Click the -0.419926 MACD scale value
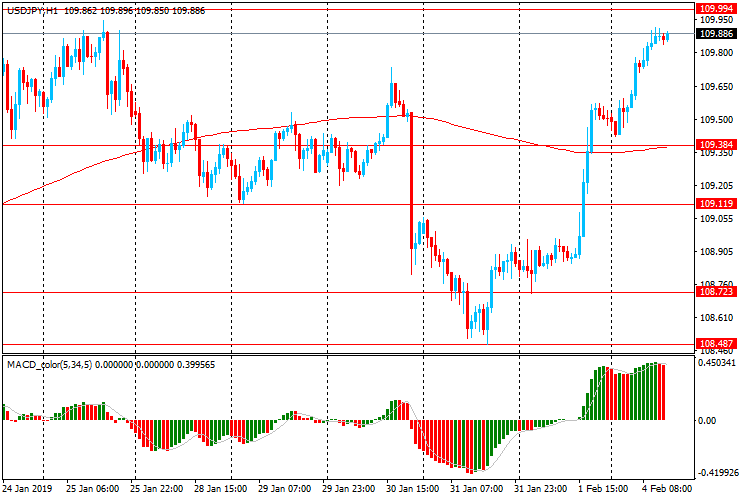The width and height of the screenshot is (740, 500). 714,473
